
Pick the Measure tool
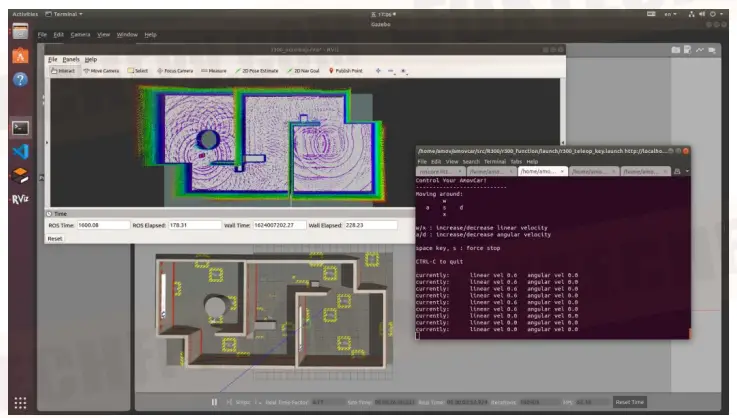tap(214, 71)
